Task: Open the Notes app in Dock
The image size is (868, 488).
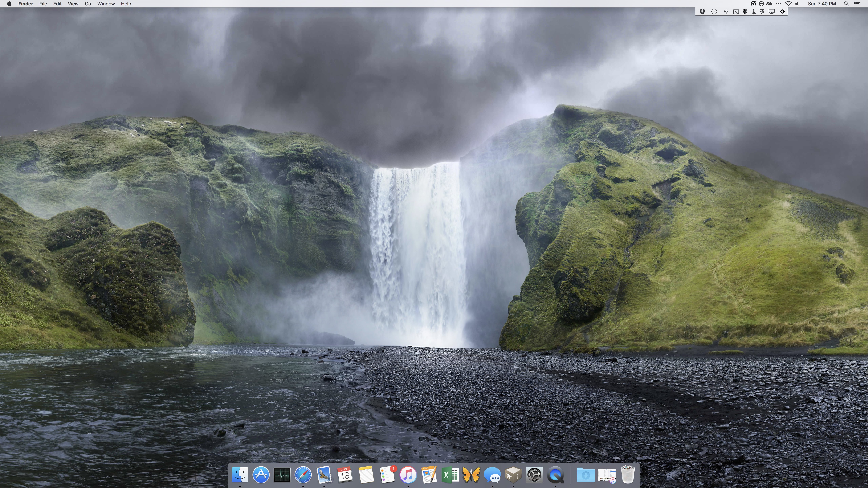Action: [x=366, y=475]
